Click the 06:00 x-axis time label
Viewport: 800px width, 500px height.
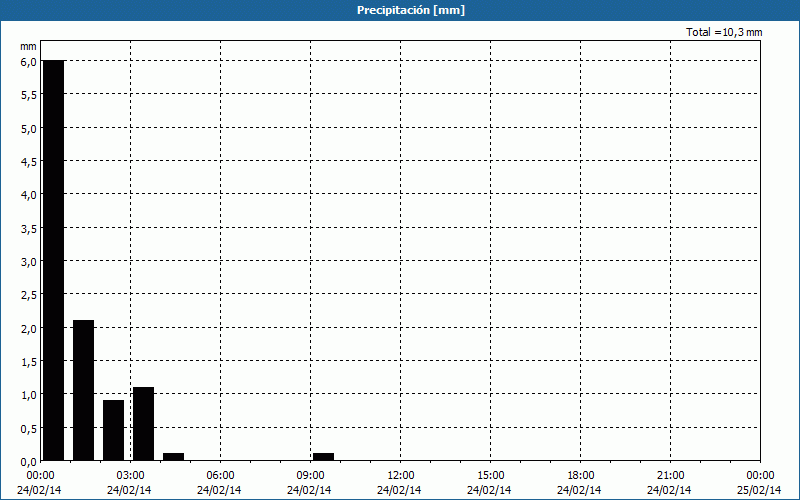[220, 476]
